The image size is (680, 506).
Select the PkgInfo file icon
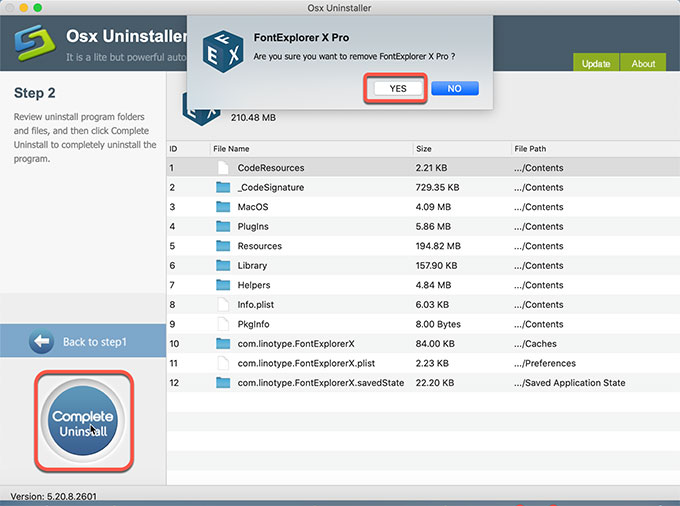223,324
